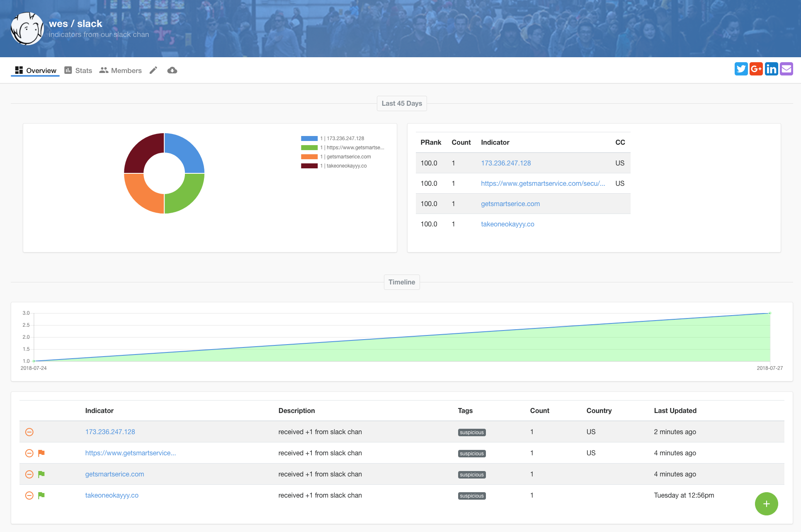Click green flag on getsmartserice.com row

[x=41, y=474]
